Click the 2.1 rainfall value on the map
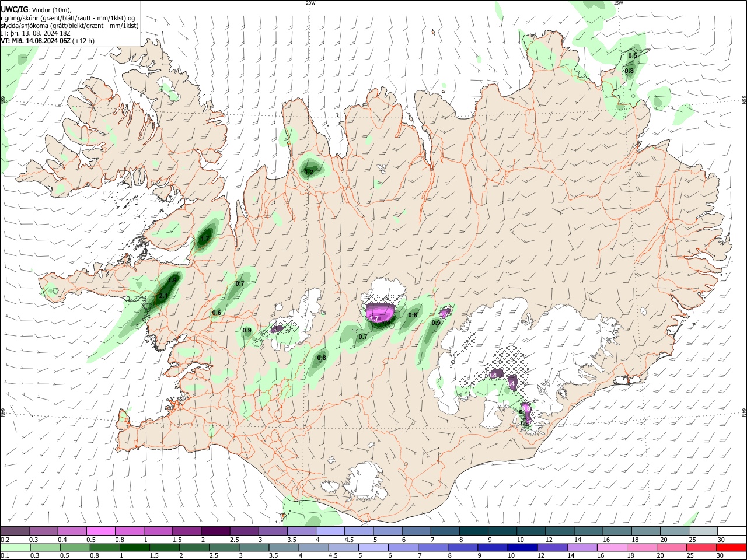The width and height of the screenshot is (747, 560). (163, 296)
